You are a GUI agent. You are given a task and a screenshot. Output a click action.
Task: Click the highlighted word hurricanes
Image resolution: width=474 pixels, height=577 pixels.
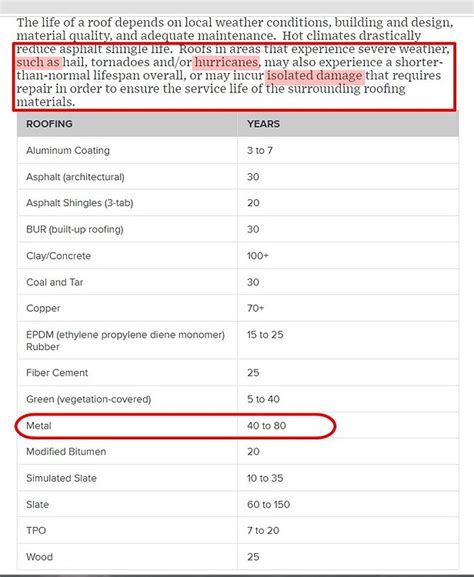226,62
